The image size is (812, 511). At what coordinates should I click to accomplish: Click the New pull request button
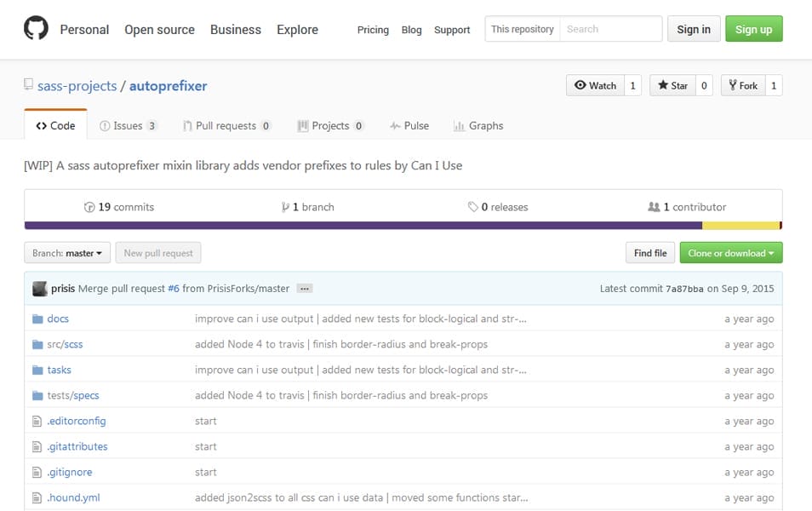tap(158, 253)
